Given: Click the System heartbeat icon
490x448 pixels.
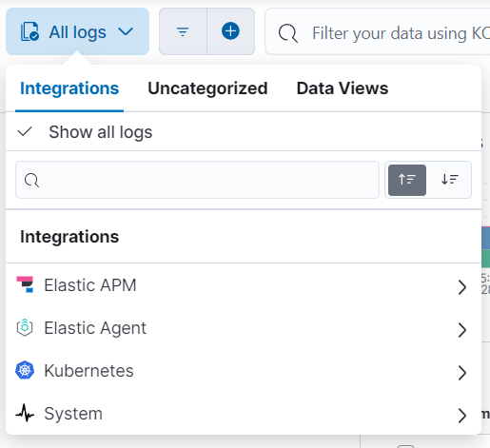Looking at the screenshot, I should pyautogui.click(x=25, y=413).
